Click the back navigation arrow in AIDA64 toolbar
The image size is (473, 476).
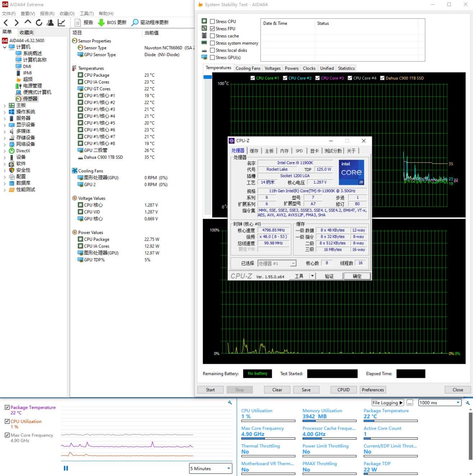pyautogui.click(x=6, y=22)
